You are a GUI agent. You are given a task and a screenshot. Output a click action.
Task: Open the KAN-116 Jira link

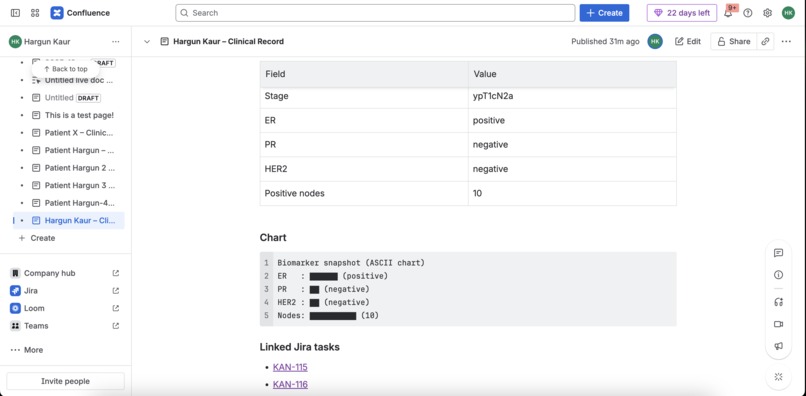[290, 384]
